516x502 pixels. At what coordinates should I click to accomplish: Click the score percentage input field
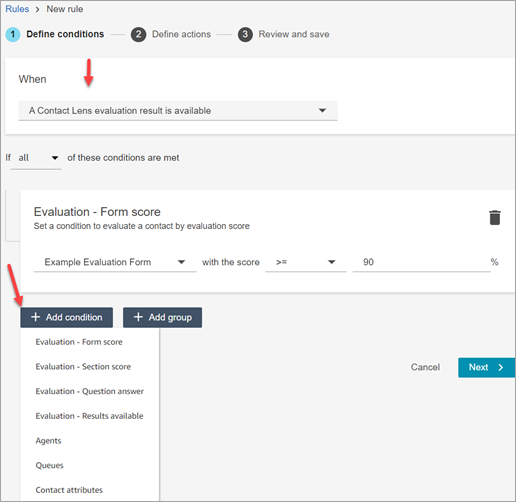(x=422, y=262)
